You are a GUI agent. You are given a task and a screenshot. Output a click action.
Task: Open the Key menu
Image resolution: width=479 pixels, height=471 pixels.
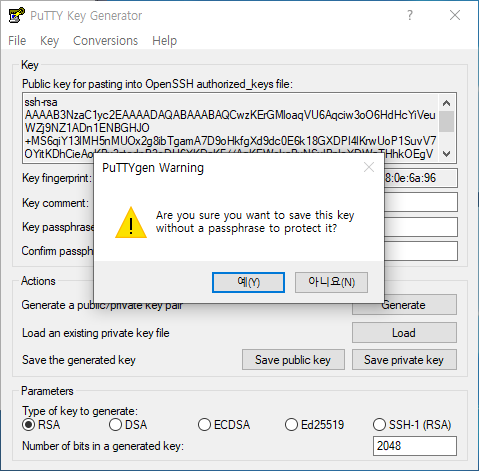point(49,41)
